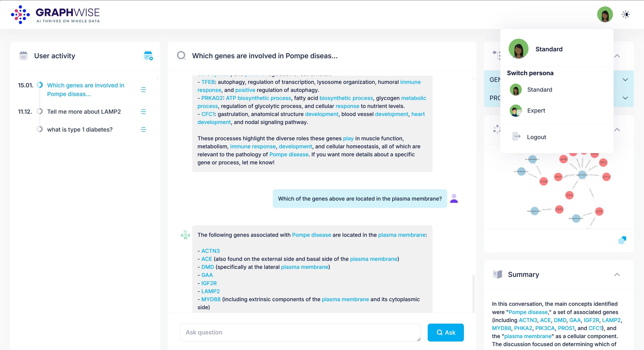Choose Logout from the profile menu
This screenshot has width=644, height=350.
pos(536,137)
